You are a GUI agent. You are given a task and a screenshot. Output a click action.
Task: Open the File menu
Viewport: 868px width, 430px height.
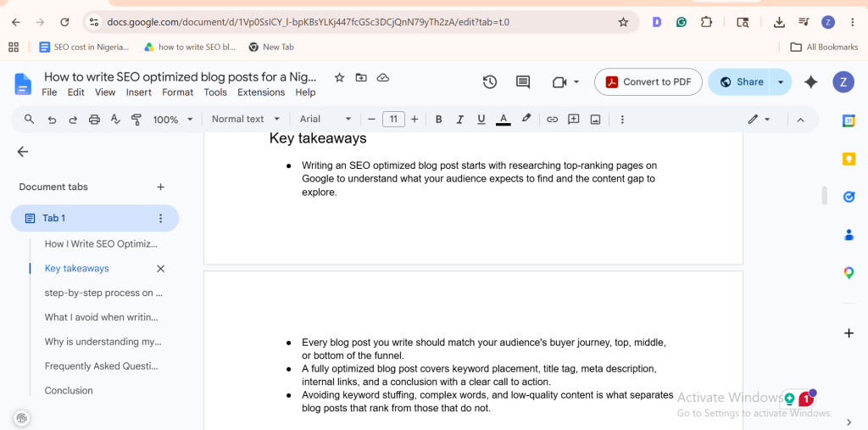pyautogui.click(x=49, y=92)
